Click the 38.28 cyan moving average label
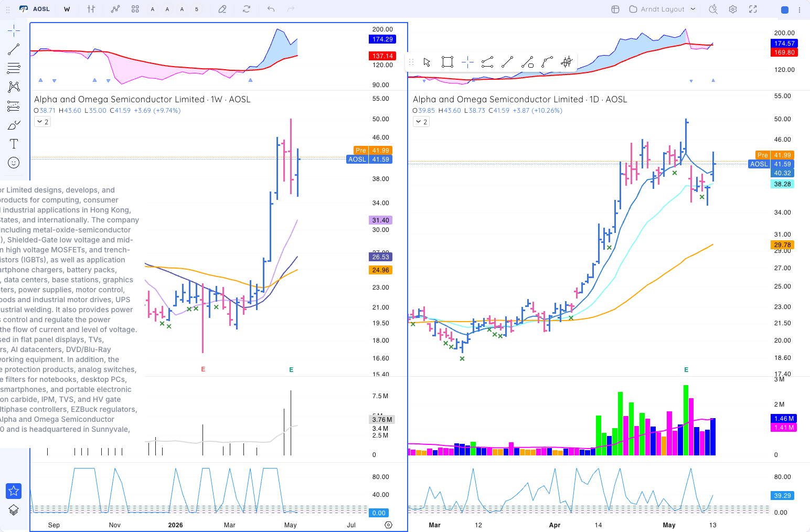 [x=782, y=184]
